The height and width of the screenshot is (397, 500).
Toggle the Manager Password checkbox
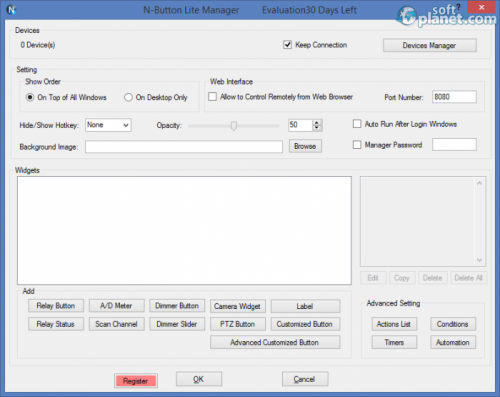(357, 145)
